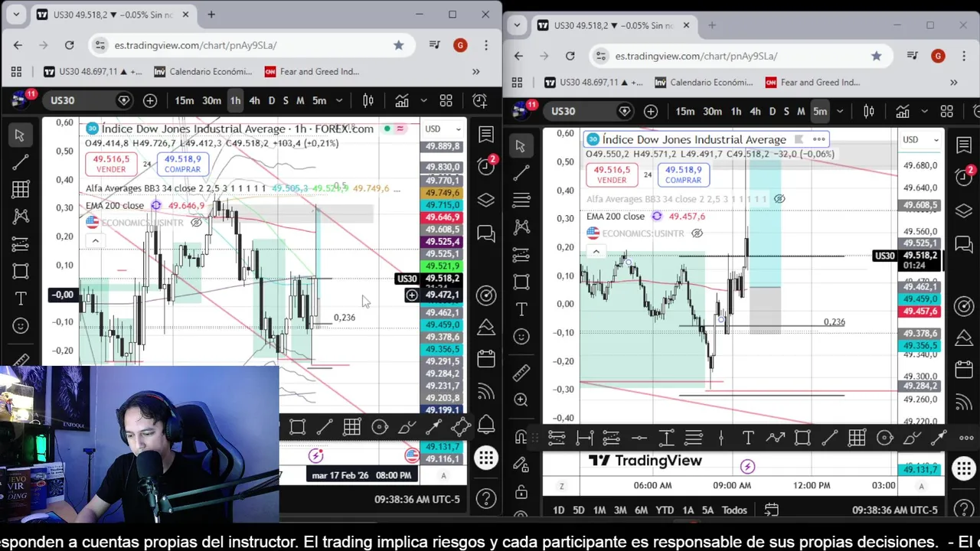
Task: Select the text favorite tool in right floating toolbar
Action: [748, 438]
